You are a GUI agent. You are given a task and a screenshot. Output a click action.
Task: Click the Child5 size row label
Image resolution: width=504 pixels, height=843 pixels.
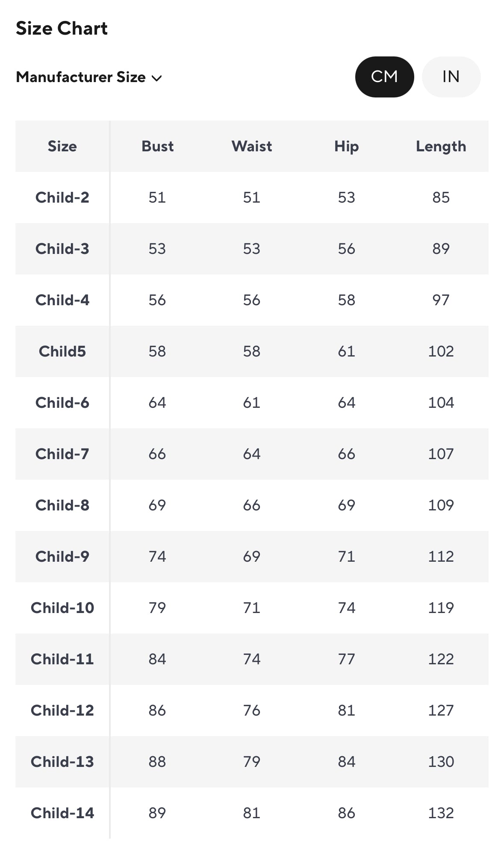point(62,351)
